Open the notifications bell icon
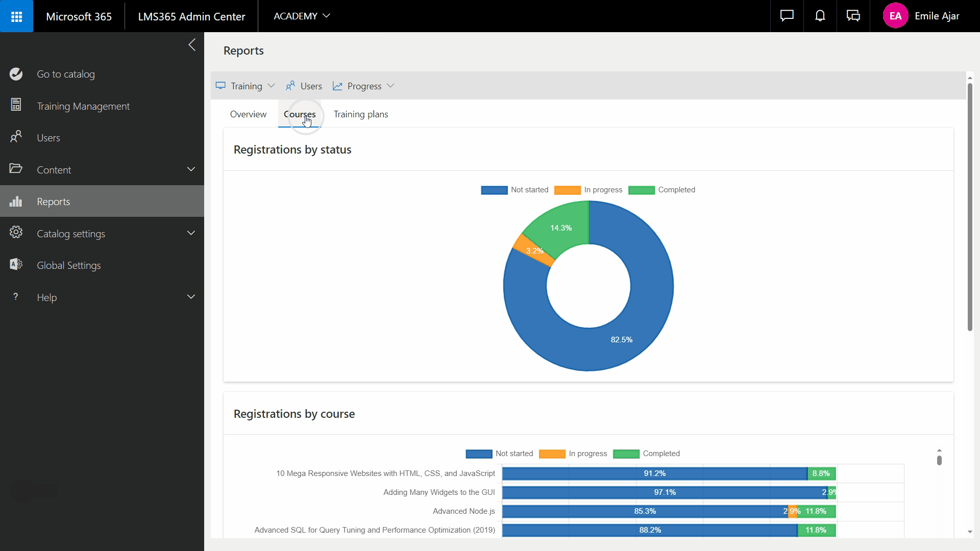This screenshot has height=551, width=980. 820,16
